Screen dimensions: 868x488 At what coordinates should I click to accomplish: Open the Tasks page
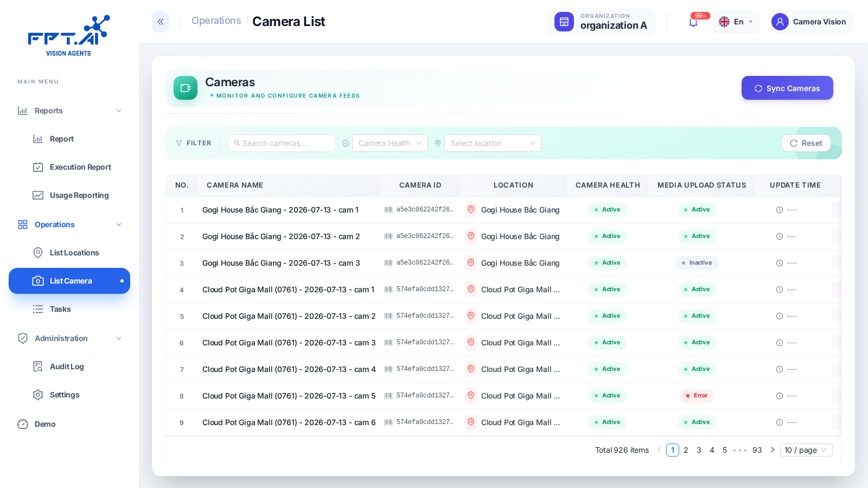point(69,309)
